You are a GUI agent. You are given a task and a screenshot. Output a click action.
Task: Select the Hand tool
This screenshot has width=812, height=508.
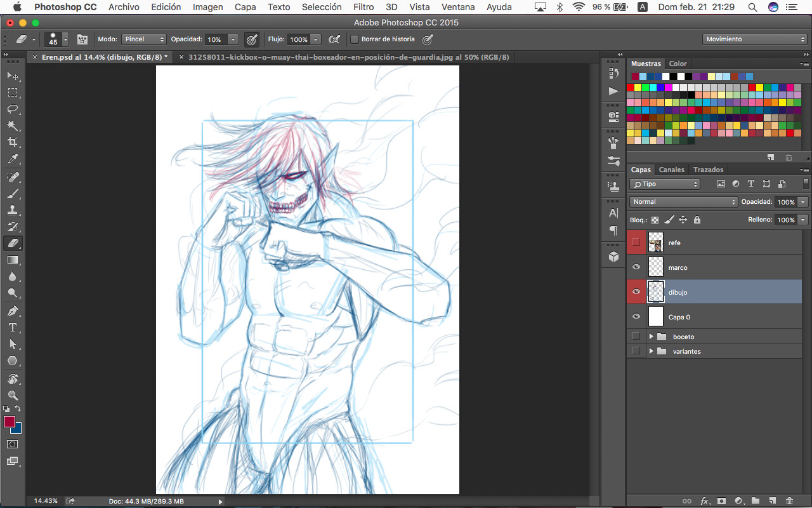point(13,379)
